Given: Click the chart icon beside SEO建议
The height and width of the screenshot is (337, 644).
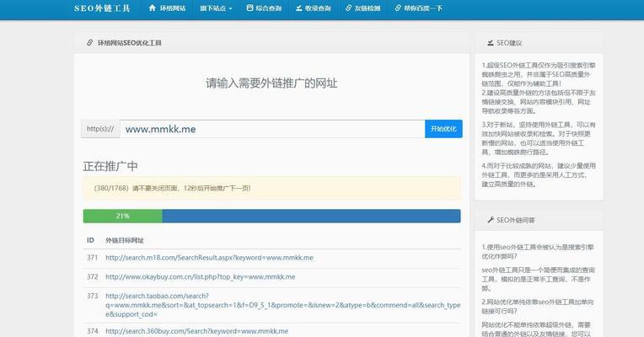Looking at the screenshot, I should point(491,43).
